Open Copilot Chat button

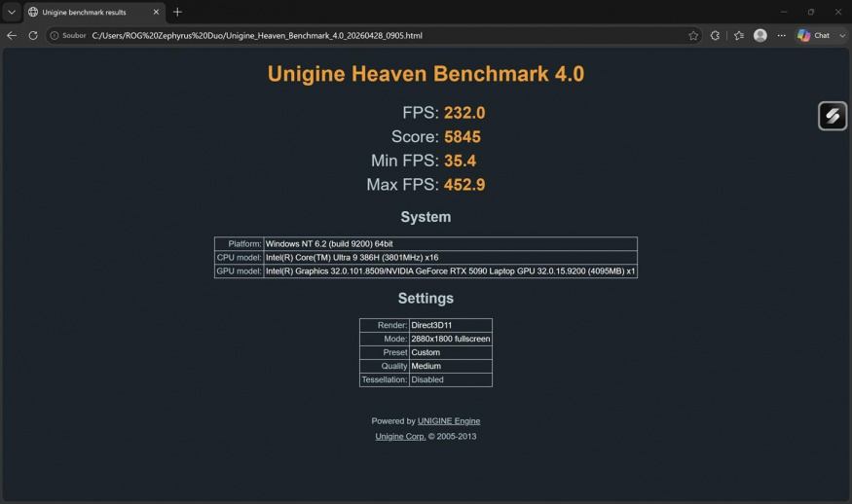tap(813, 35)
